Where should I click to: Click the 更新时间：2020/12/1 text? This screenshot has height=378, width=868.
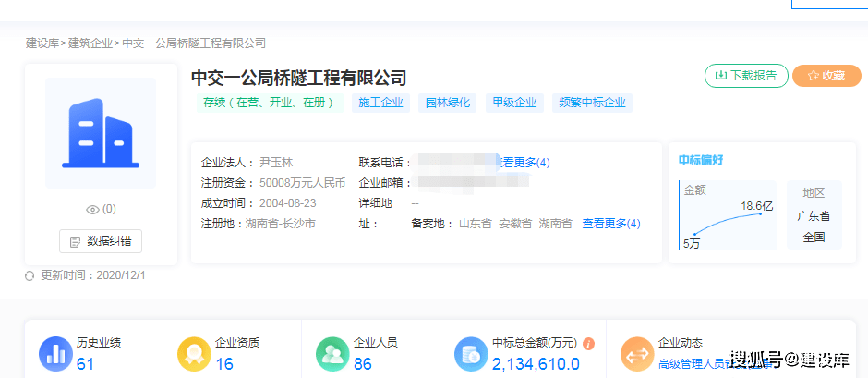93,275
